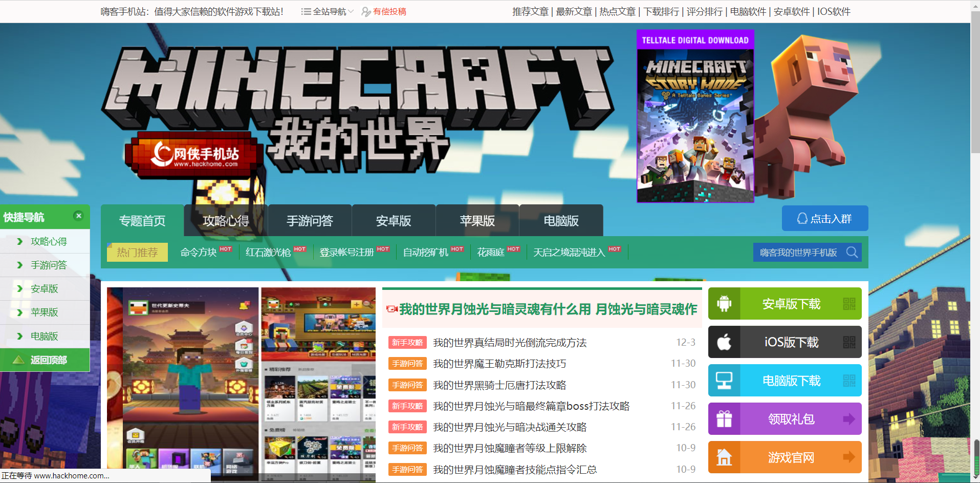Image resolution: width=980 pixels, height=483 pixels.
Task: Click the Minecraft Story Mode cover image
Action: [x=695, y=116]
